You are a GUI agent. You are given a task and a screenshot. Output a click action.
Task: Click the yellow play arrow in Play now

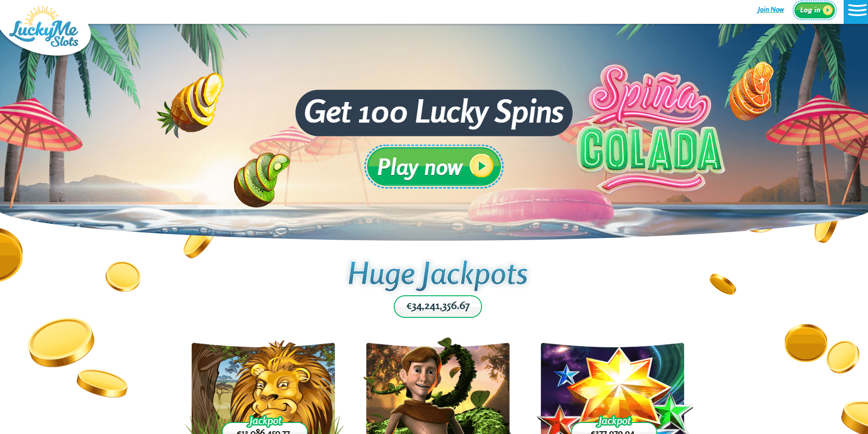(x=482, y=166)
